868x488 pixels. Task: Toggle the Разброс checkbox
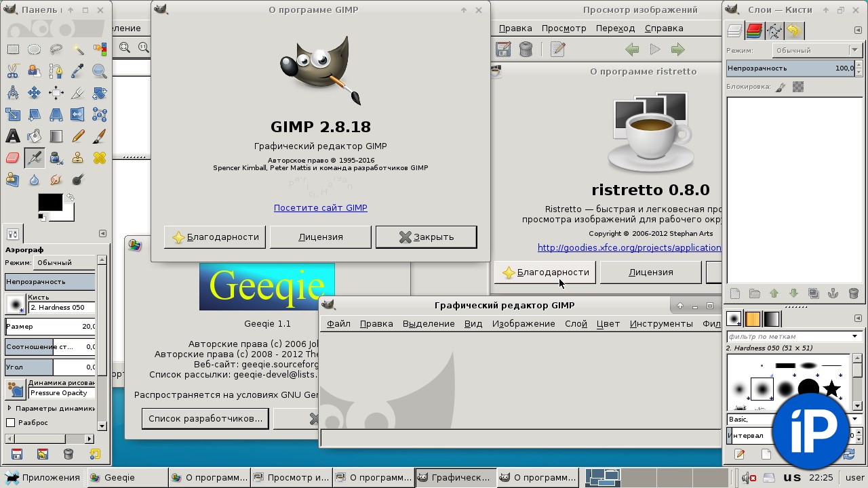11,422
